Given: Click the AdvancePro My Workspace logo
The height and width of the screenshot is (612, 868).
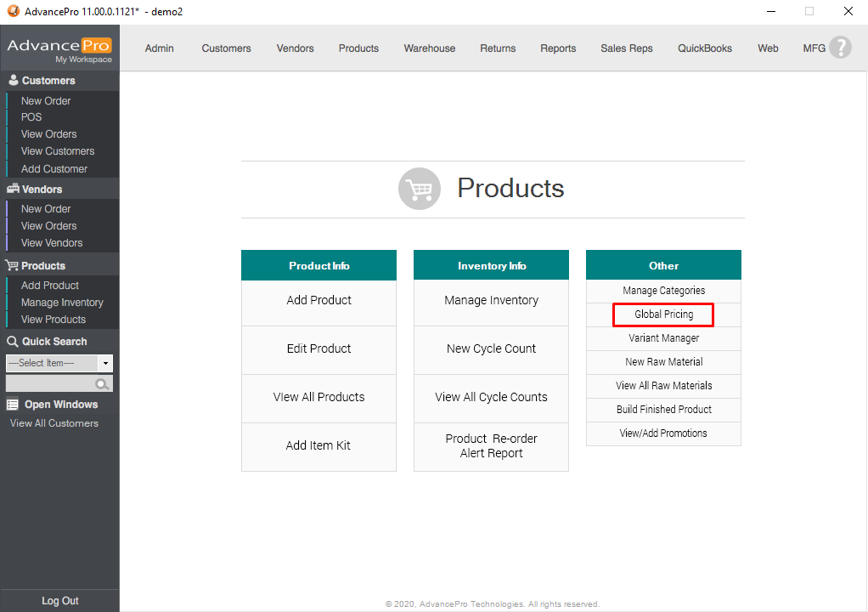Looking at the screenshot, I should (x=59, y=49).
